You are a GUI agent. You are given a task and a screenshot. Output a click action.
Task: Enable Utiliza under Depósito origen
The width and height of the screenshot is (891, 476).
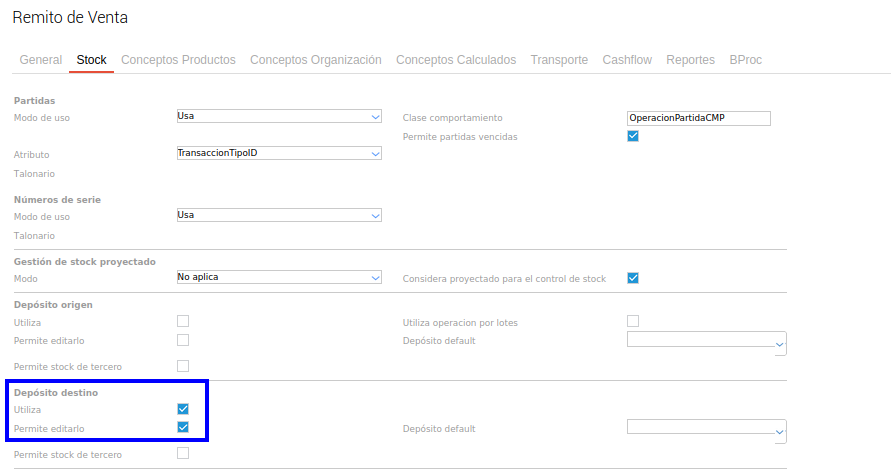click(183, 321)
